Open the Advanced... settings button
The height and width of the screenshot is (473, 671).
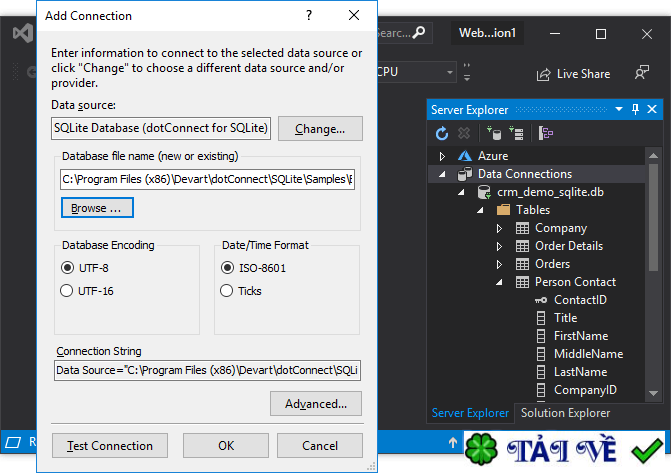[316, 403]
